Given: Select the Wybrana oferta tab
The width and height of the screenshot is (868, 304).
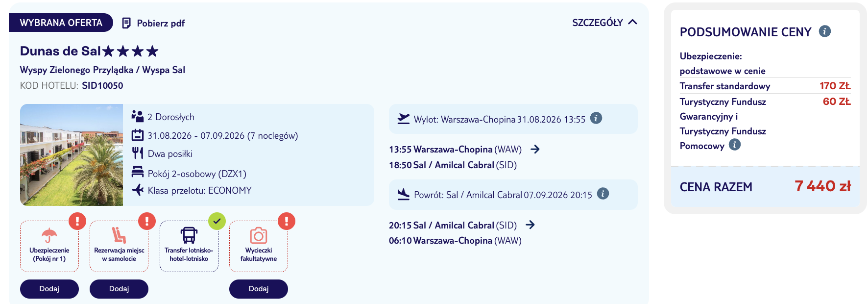Looking at the screenshot, I should point(61,23).
